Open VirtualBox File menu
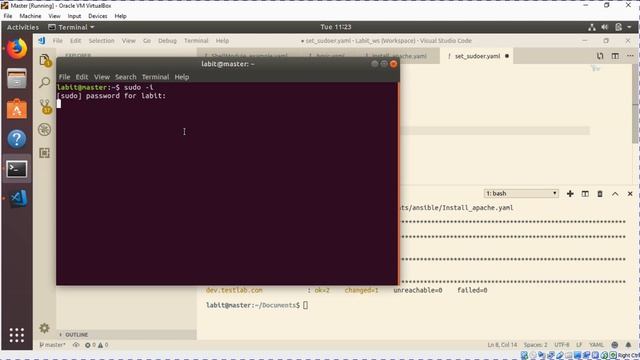This screenshot has width=640, height=360. click(8, 16)
